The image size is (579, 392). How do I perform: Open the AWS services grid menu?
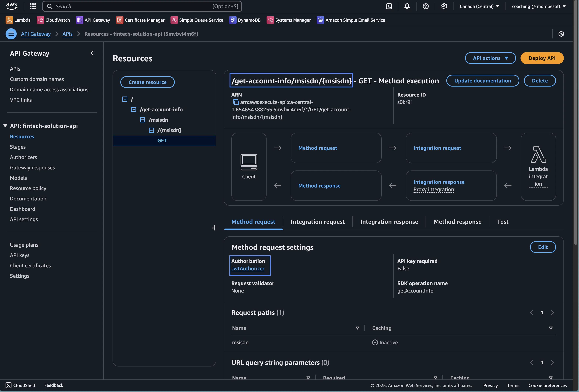[33, 6]
